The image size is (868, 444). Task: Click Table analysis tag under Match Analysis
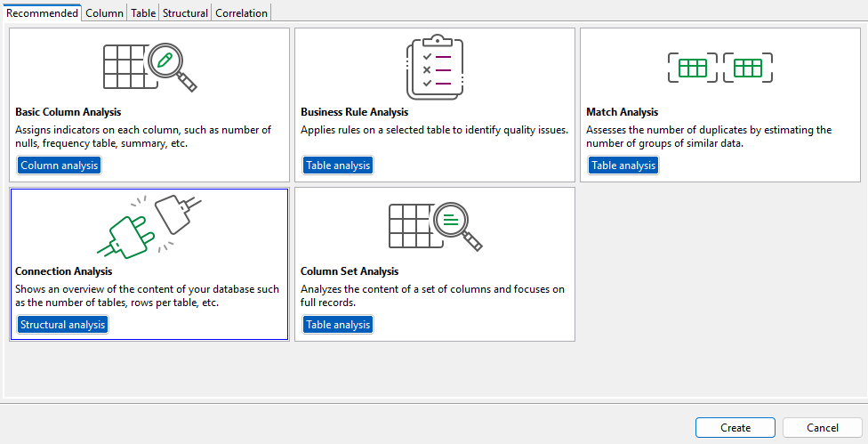pyautogui.click(x=623, y=165)
